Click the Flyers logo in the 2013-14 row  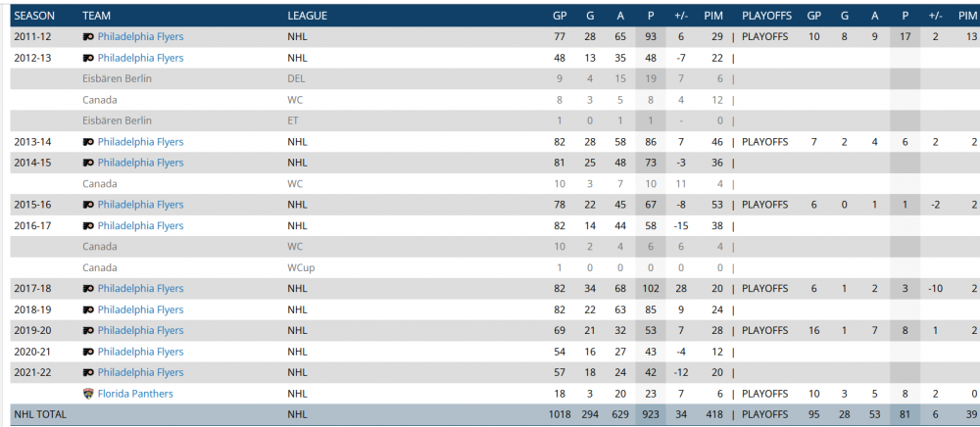click(87, 142)
